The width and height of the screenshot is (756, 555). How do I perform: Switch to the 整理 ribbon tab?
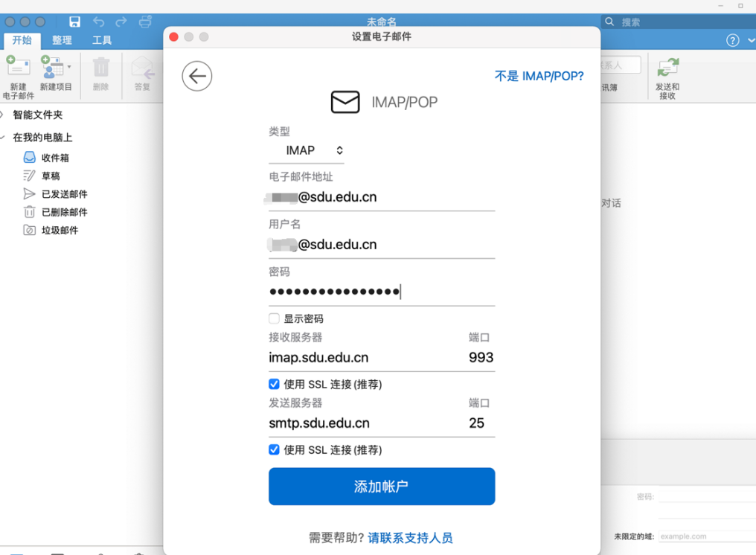tap(62, 40)
